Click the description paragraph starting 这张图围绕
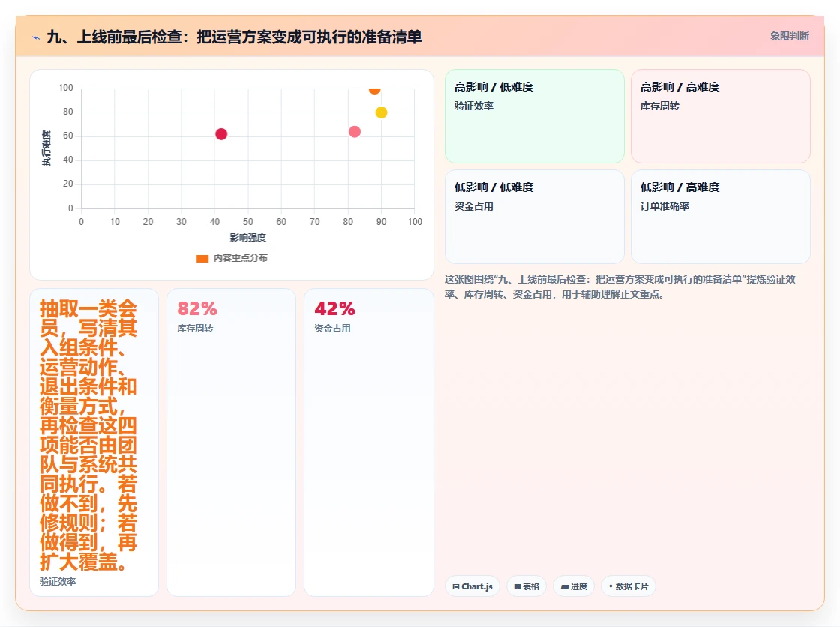The width and height of the screenshot is (840, 627). pyautogui.click(x=619, y=286)
